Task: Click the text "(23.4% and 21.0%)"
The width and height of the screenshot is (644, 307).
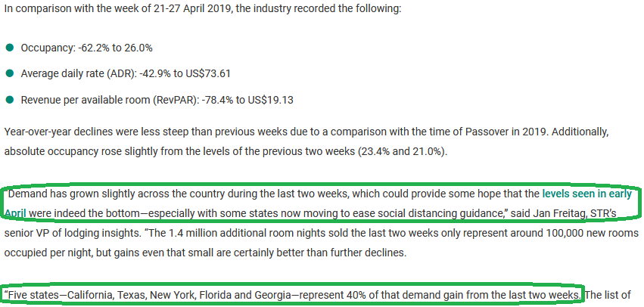Action: (x=401, y=151)
